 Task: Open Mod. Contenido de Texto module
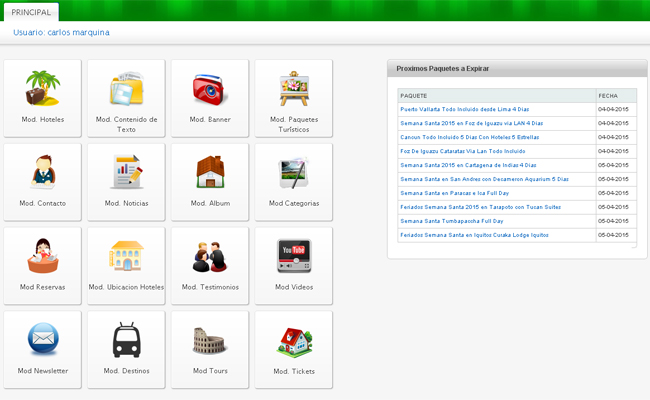click(x=126, y=89)
